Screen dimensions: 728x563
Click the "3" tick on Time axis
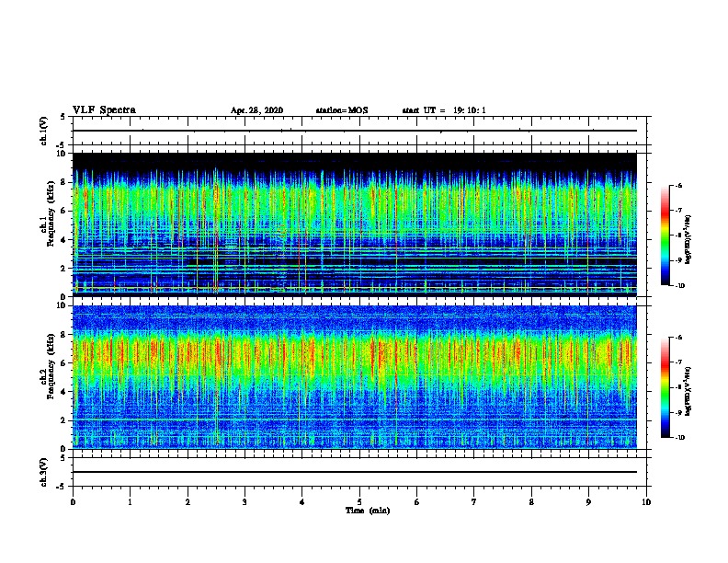(245, 502)
